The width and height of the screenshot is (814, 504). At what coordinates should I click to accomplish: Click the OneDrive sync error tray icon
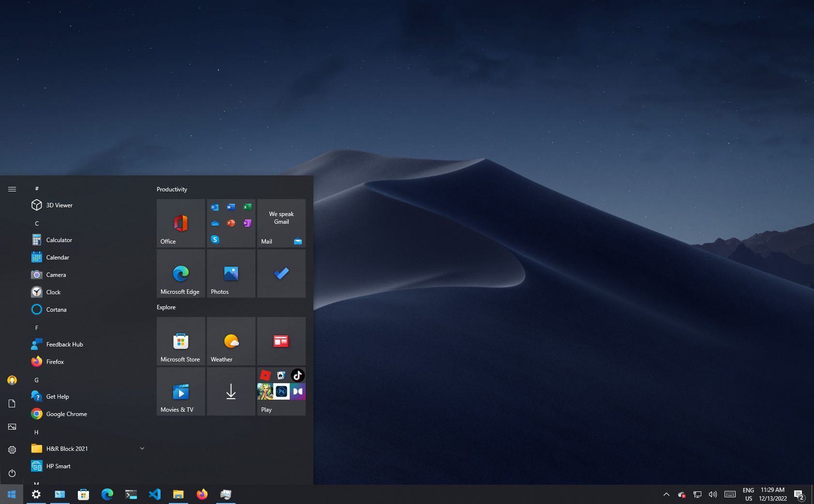(x=681, y=494)
